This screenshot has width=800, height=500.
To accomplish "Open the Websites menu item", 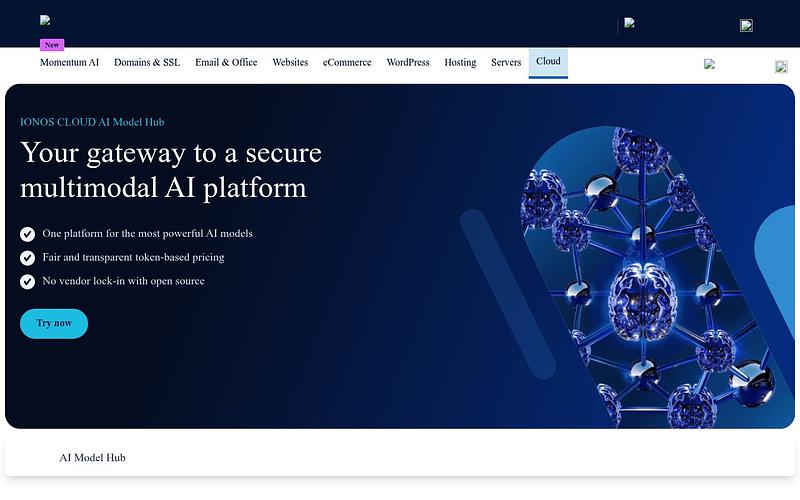I will click(290, 63).
